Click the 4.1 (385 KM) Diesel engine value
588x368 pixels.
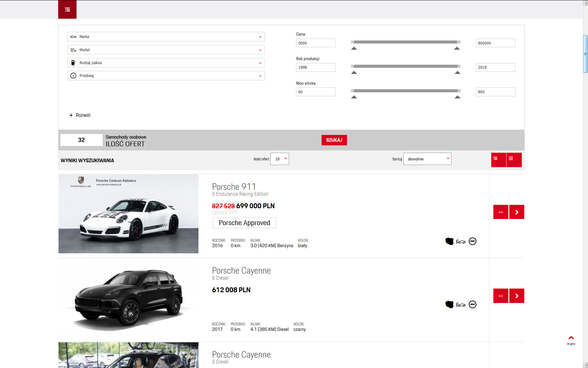point(269,329)
